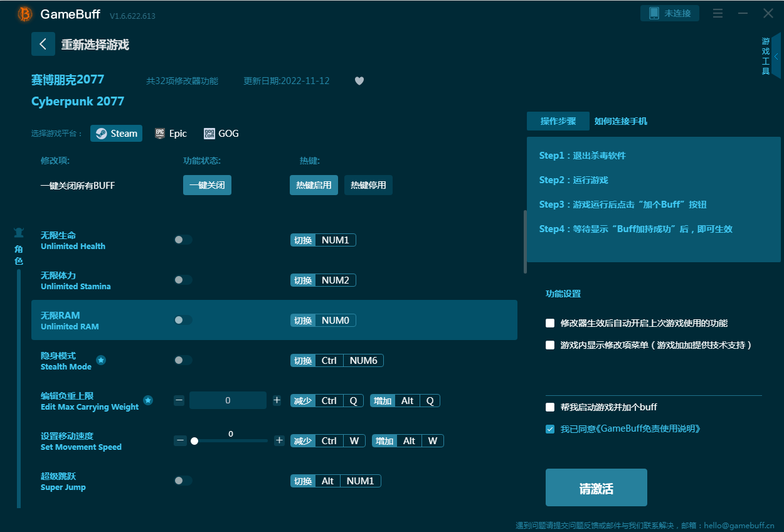The image size is (784, 532).
Task: Click 热键停用 button
Action: (x=368, y=185)
